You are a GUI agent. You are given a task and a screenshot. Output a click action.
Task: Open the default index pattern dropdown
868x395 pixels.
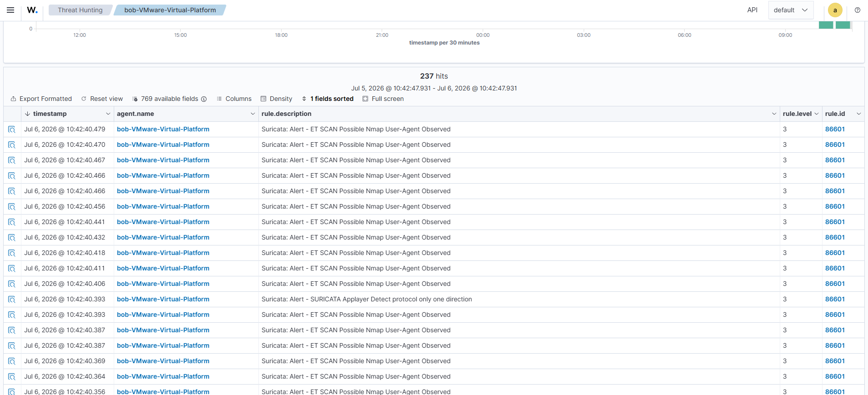[791, 10]
